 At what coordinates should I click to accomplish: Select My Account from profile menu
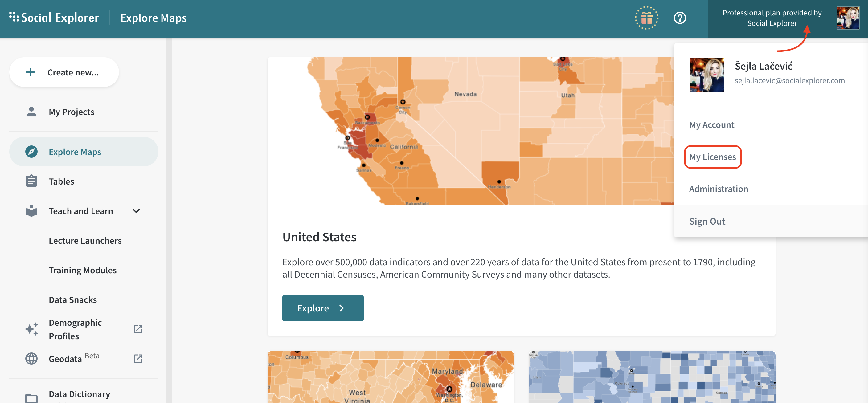711,125
